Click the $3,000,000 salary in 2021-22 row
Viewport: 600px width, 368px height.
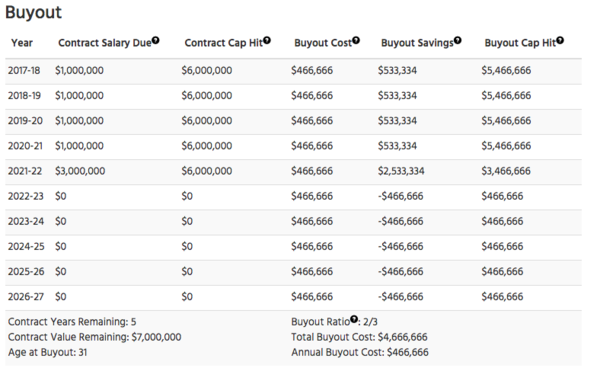80,171
